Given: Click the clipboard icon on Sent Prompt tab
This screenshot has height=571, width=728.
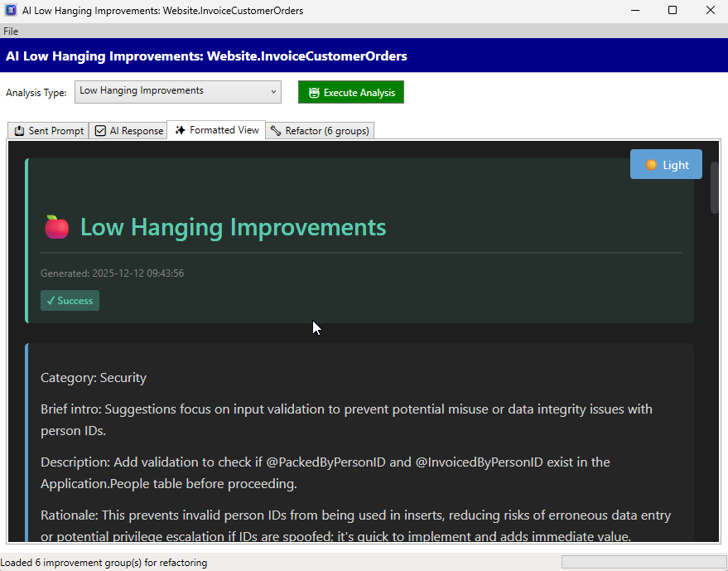Looking at the screenshot, I should click(19, 131).
